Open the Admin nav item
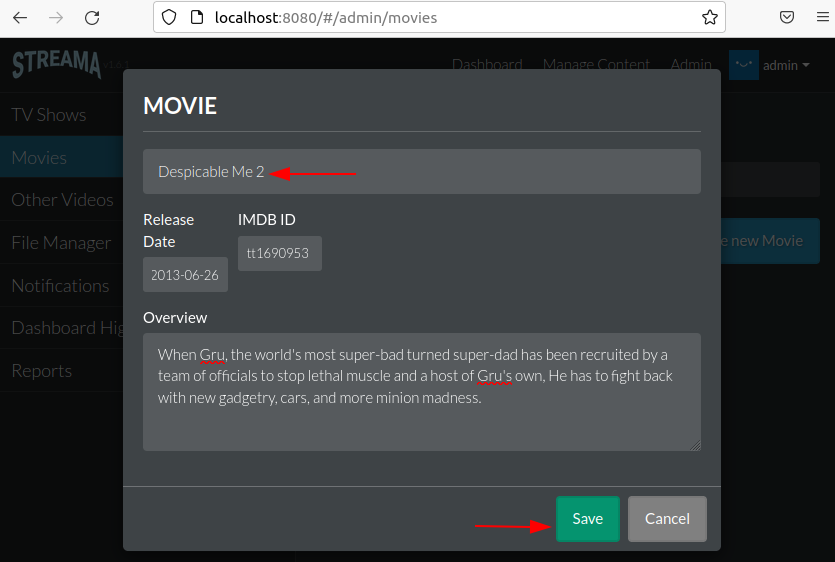Screen dimensions: 835x562 click(691, 64)
